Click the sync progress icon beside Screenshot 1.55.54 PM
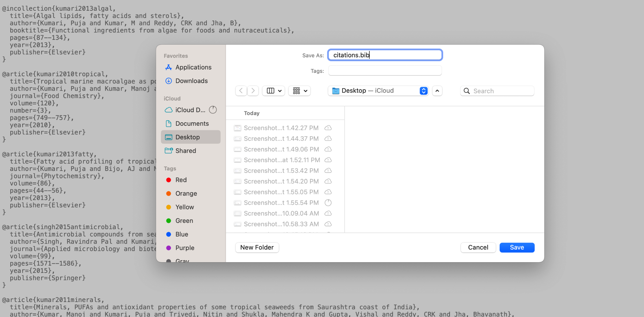 (328, 203)
